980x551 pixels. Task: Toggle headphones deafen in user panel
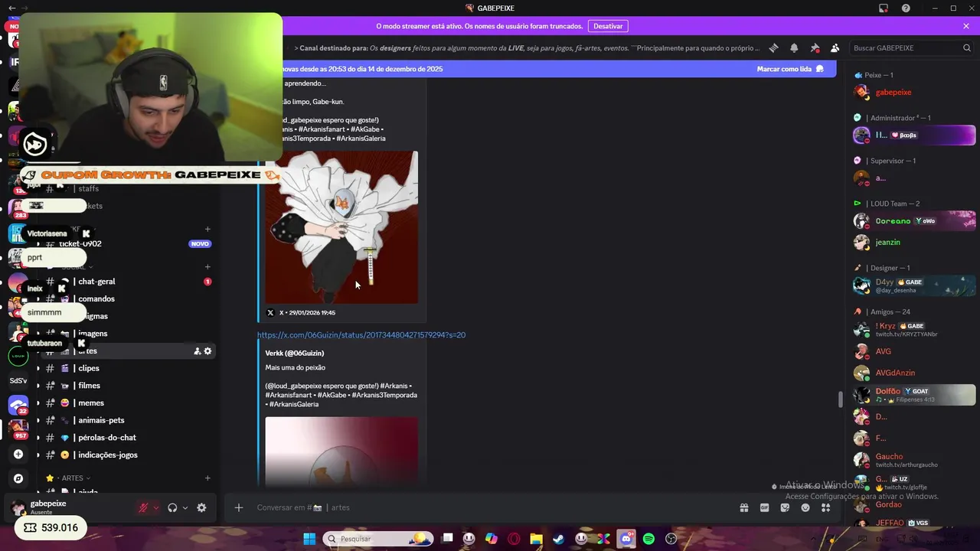click(x=172, y=507)
